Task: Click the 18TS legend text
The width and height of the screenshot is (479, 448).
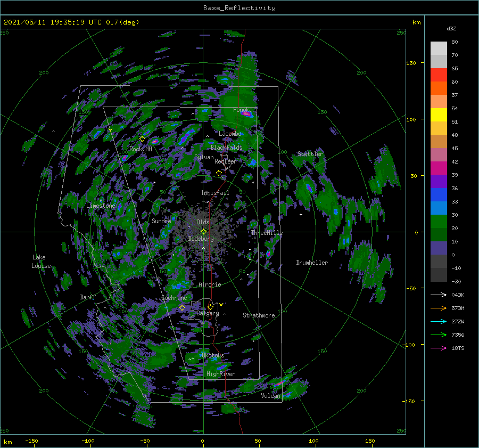Action: [x=458, y=348]
